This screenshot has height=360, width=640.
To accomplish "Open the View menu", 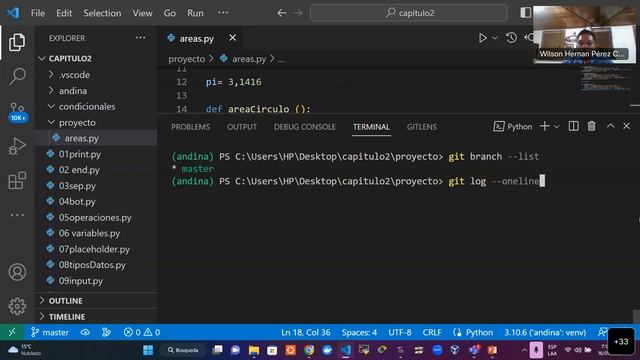I will 142,13.
